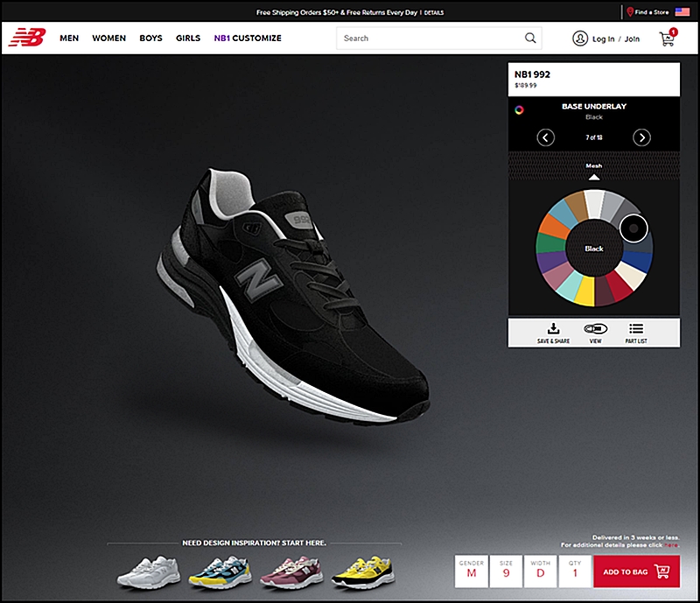Viewport: 700px width, 603px height.
Task: Click into the Search input field
Action: 439,39
